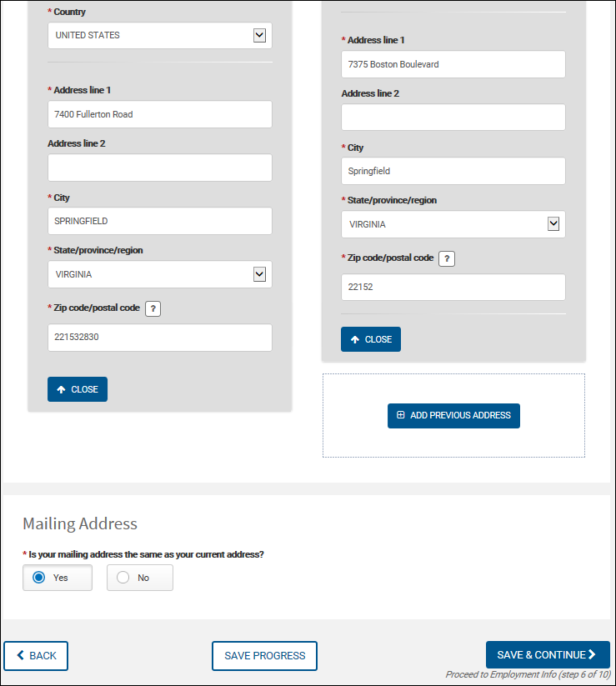This screenshot has height=686, width=616.
Task: Click the 7400 Fullerton Road address field
Action: pyautogui.click(x=160, y=114)
